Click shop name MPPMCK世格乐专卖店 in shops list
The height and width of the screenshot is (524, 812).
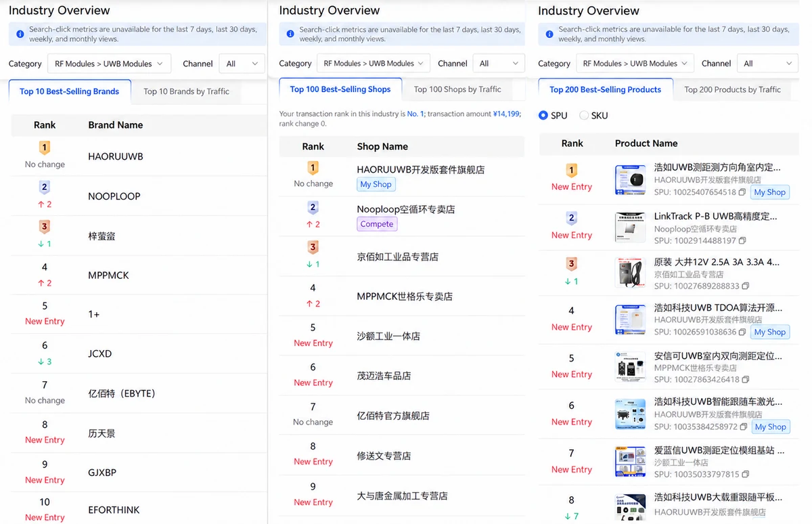(x=405, y=297)
